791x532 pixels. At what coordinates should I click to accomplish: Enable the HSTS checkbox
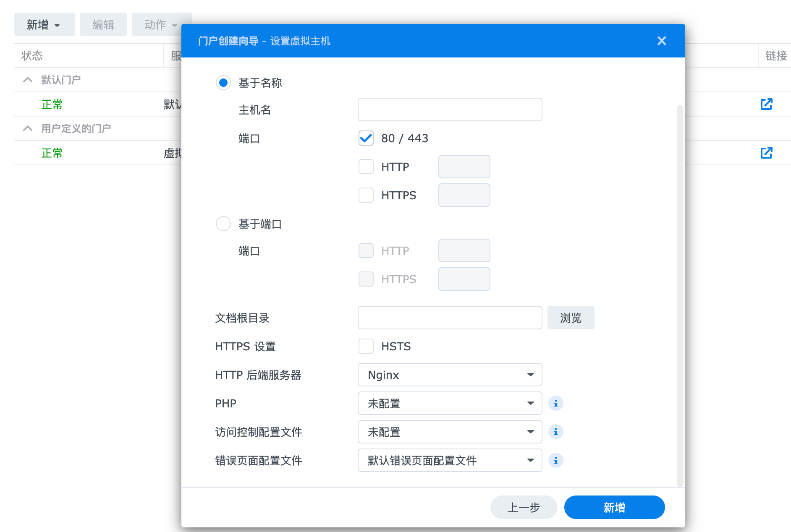366,346
